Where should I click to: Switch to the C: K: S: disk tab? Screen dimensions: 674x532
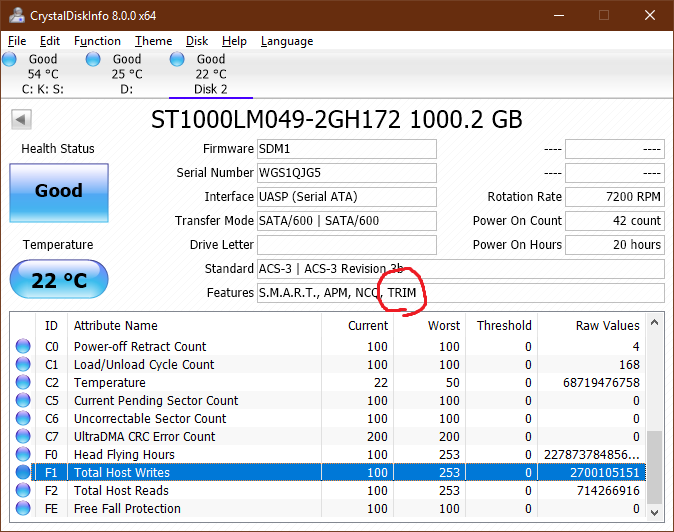pos(43,74)
